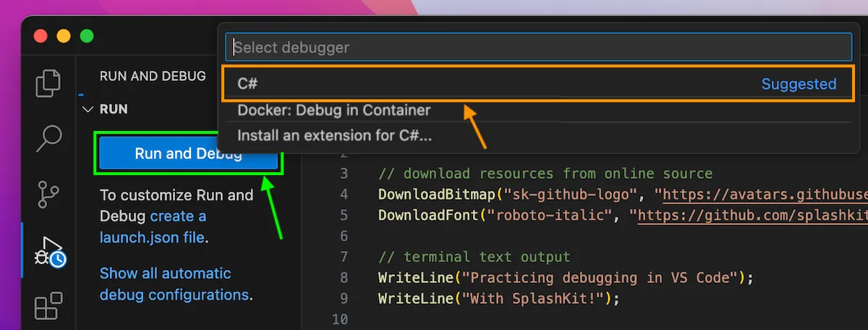868x330 pixels.
Task: Click the yellow minimize window button
Action: tap(64, 36)
